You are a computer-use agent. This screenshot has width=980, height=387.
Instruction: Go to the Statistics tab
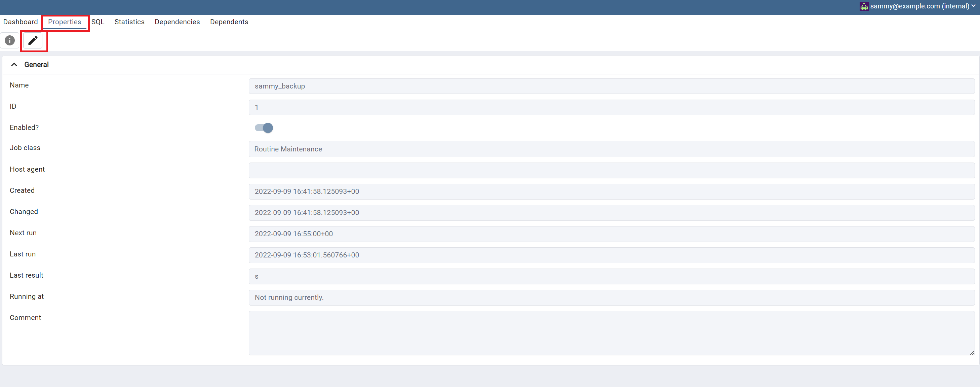(129, 22)
